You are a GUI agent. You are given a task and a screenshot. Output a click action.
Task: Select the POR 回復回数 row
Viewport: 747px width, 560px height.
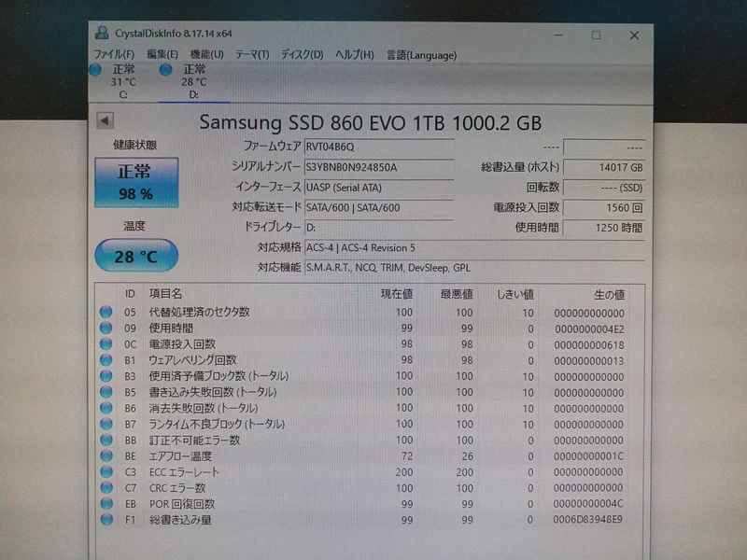point(362,504)
